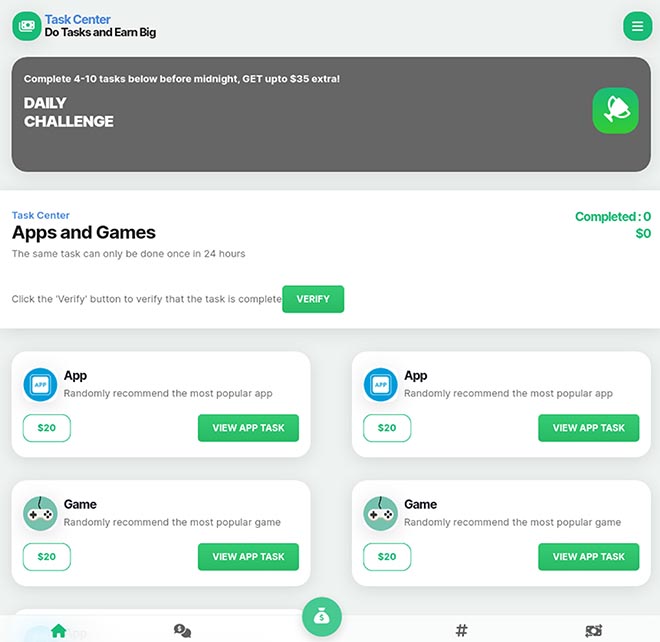Click the $20 badge on left App card
Image resolution: width=660 pixels, height=642 pixels.
click(x=47, y=428)
